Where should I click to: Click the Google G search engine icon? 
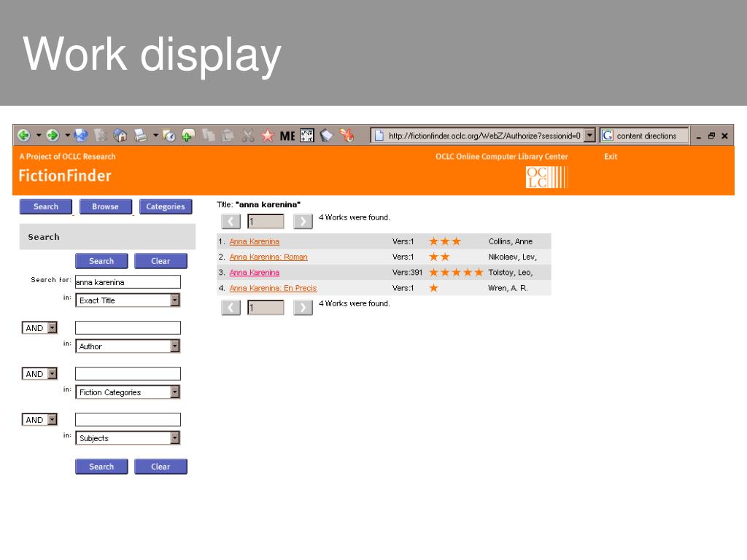[608, 136]
